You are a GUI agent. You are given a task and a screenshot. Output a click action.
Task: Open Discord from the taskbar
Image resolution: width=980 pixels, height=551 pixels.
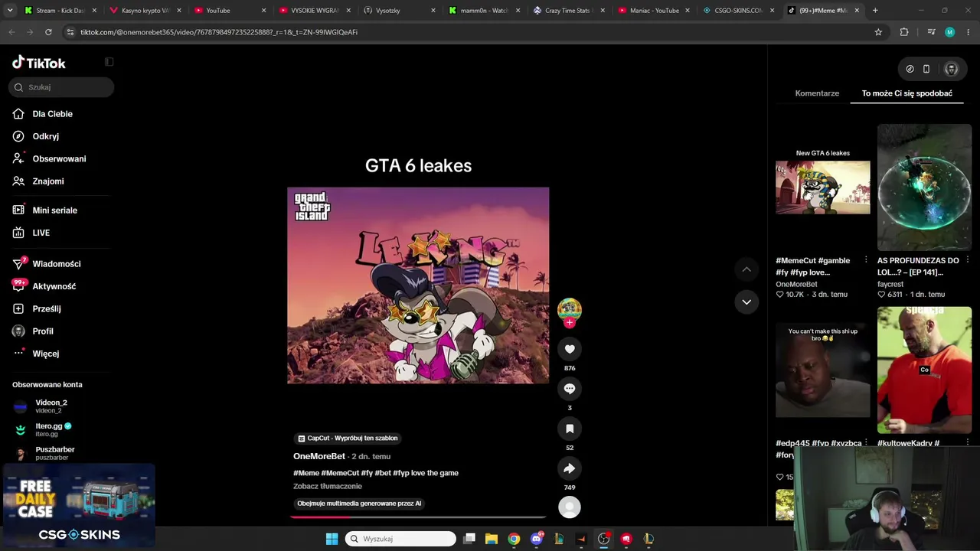[537, 539]
